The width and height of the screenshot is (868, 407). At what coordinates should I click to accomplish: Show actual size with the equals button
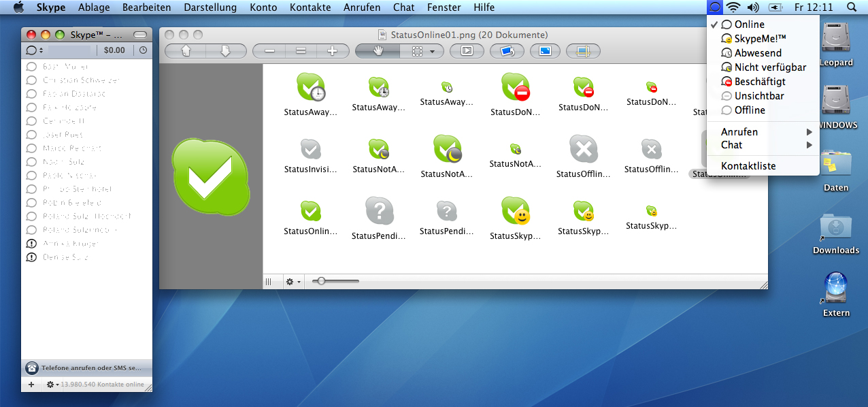click(x=301, y=50)
